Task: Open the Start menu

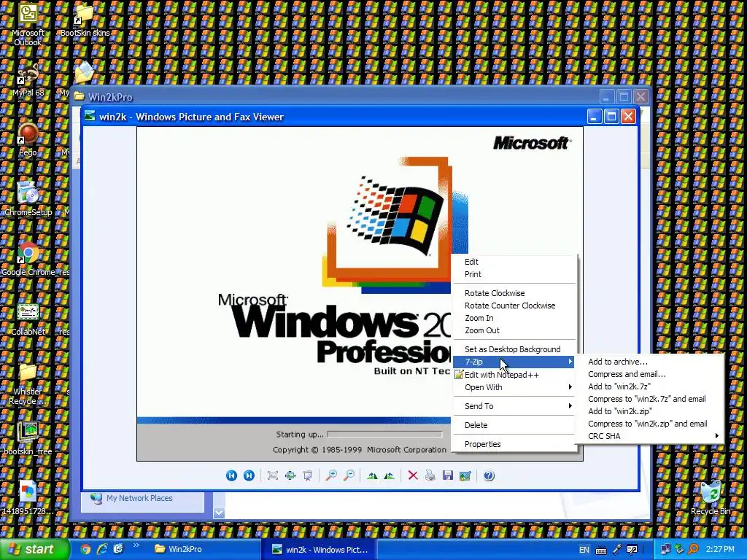Action: (x=34, y=549)
